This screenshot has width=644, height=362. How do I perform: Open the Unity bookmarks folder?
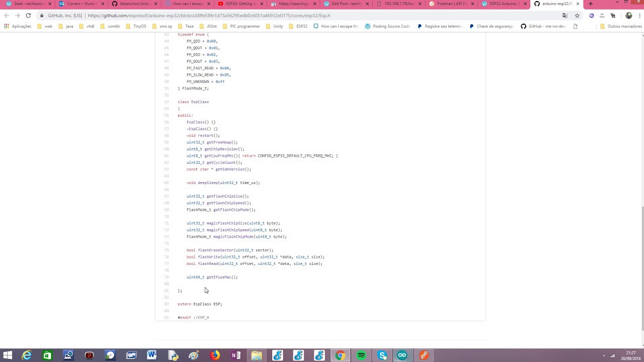click(x=274, y=26)
